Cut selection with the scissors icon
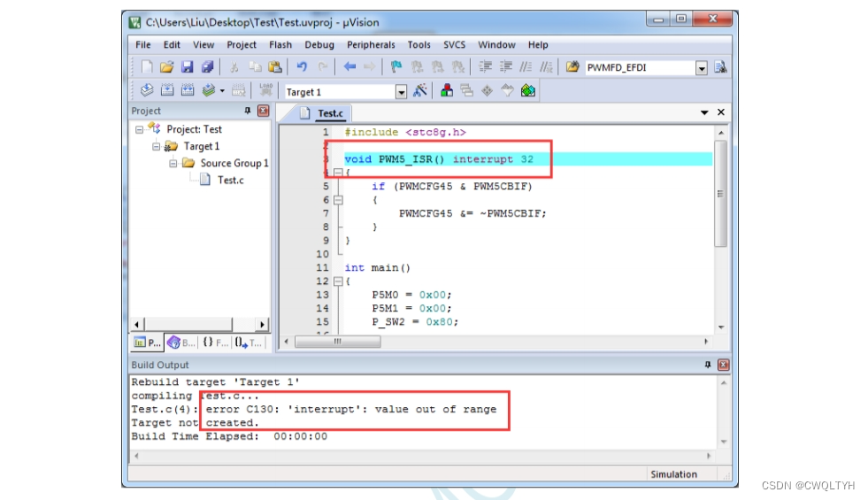 coord(234,67)
